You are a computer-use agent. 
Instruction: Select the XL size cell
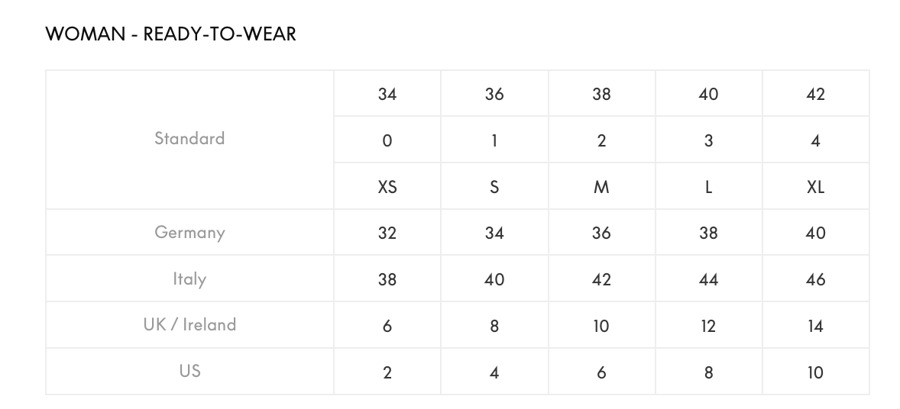pos(815,187)
